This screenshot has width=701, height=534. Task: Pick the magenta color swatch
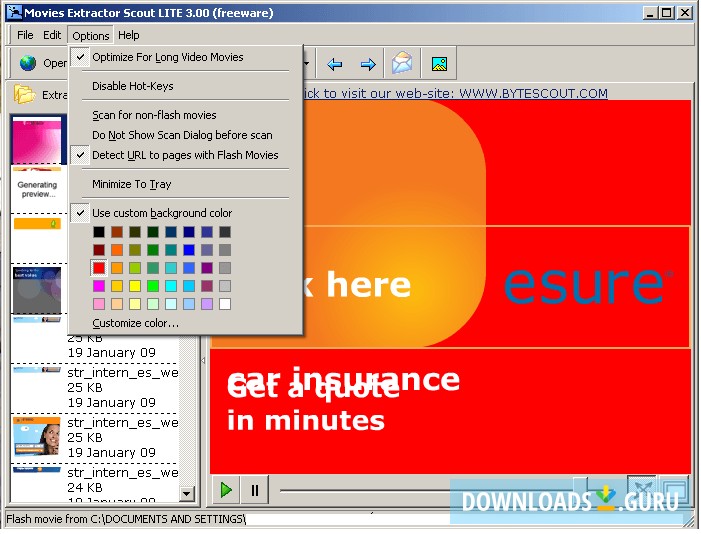[x=99, y=286]
